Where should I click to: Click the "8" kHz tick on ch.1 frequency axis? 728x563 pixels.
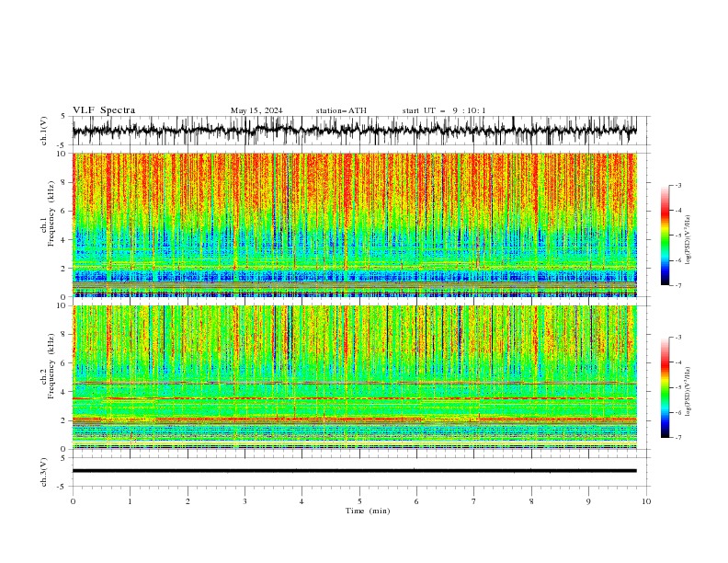64,182
